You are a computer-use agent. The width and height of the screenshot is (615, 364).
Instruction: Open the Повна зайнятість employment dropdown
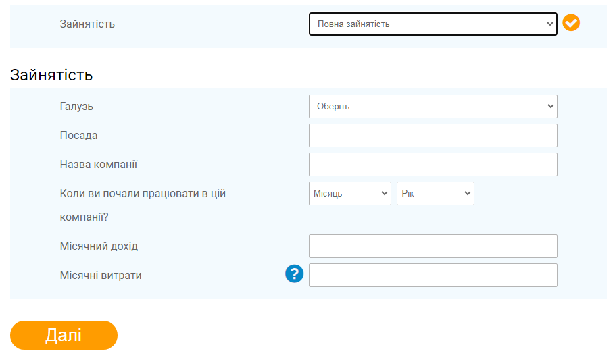click(x=433, y=24)
